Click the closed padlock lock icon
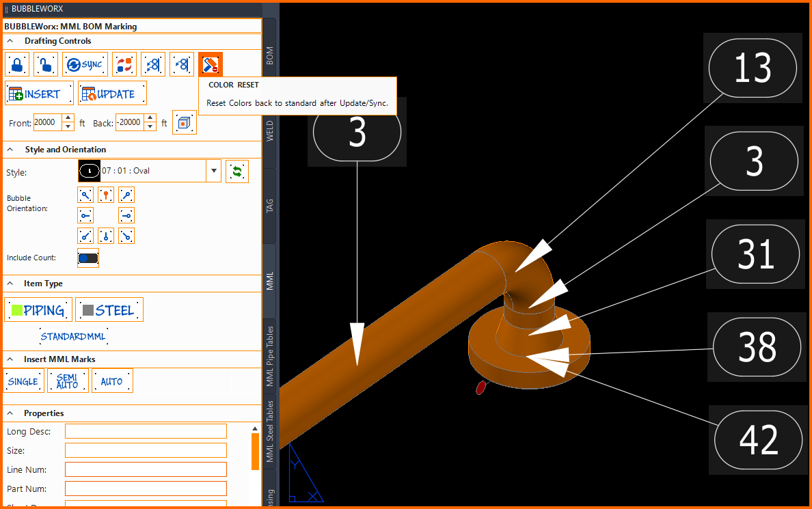This screenshot has height=509, width=812. [17, 65]
